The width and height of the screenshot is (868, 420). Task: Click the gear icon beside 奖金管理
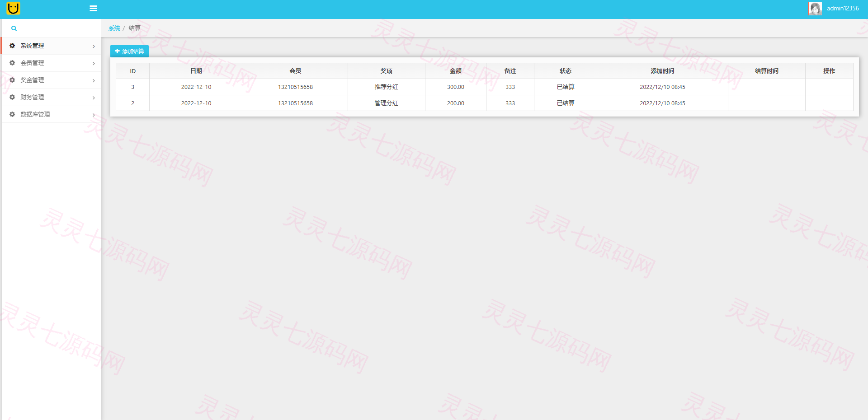pos(12,80)
